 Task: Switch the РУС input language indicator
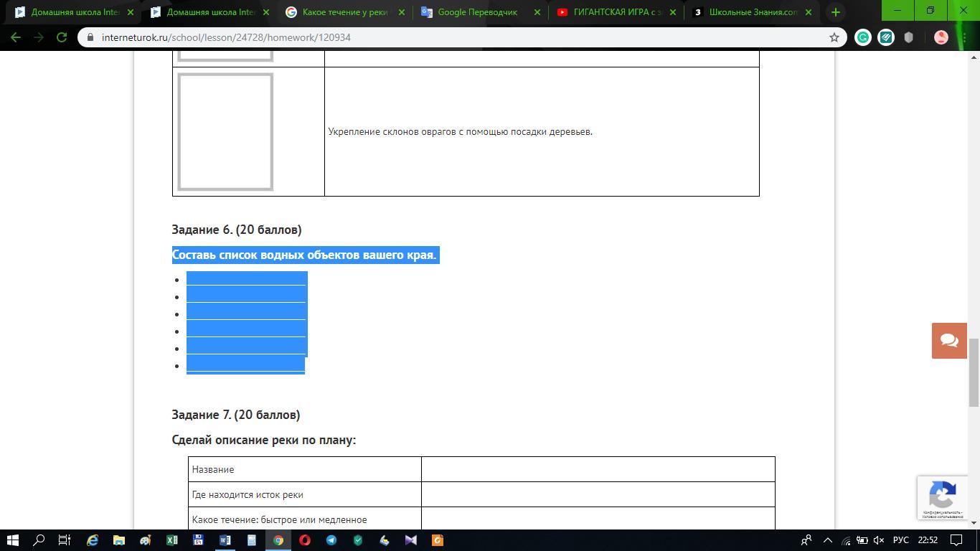[x=900, y=540]
